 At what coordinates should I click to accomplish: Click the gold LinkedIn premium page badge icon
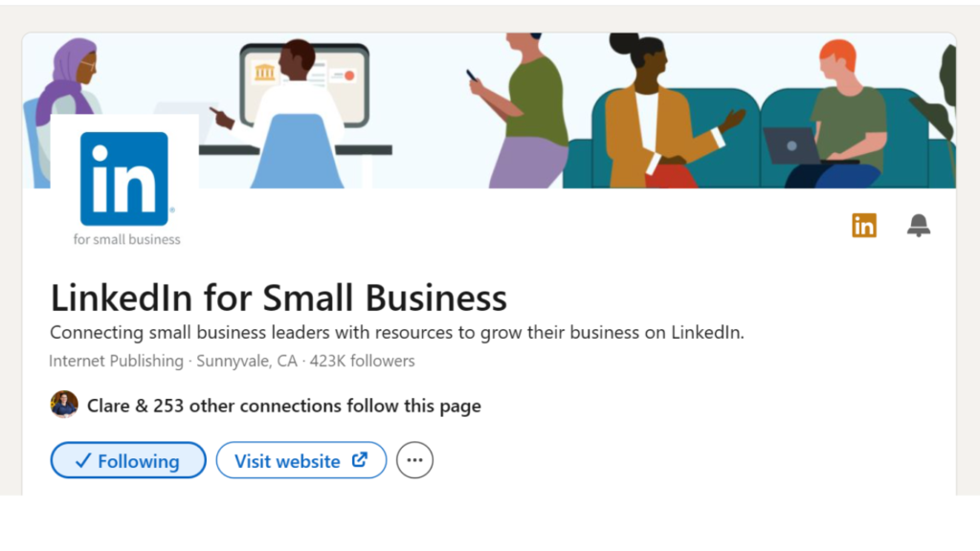coord(863,225)
